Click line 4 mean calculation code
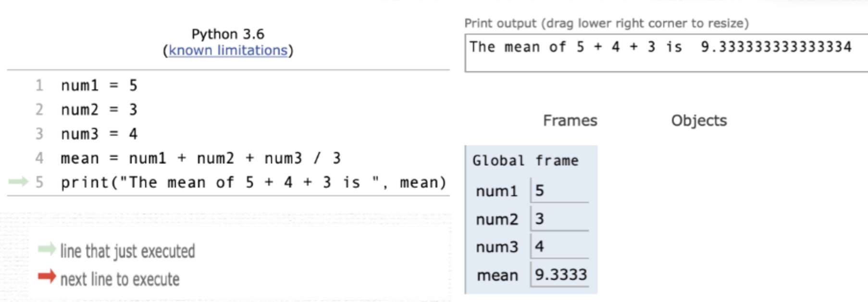Viewport: 868px width, 302px height. 201,158
